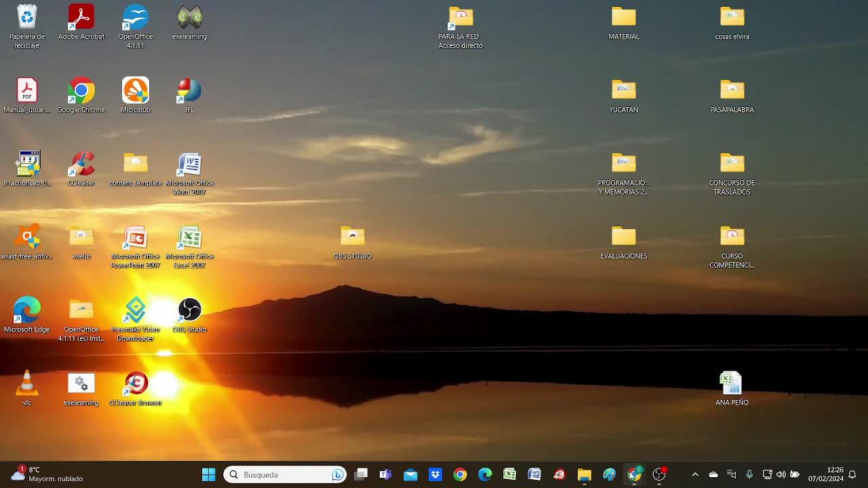Select the ANA PEÑO spreadsheet file

[732, 384]
